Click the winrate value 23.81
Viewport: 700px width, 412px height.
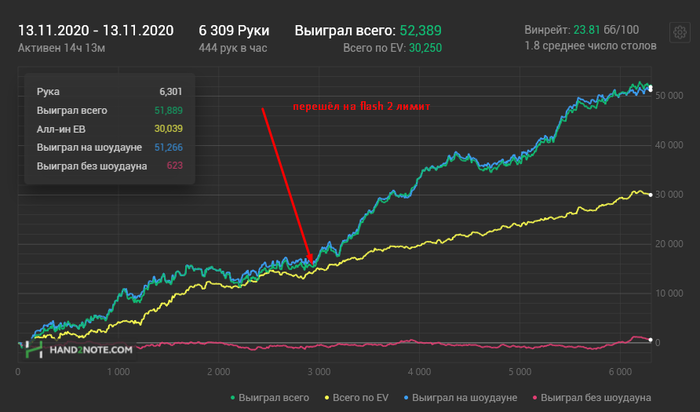click(x=587, y=30)
